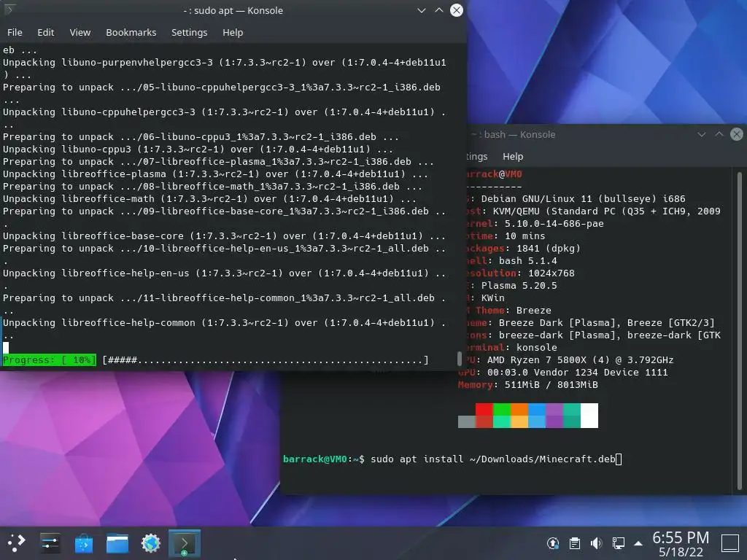Open Settings menu in sudo apt Konsole
This screenshot has height=560, width=747.
coord(189,32)
